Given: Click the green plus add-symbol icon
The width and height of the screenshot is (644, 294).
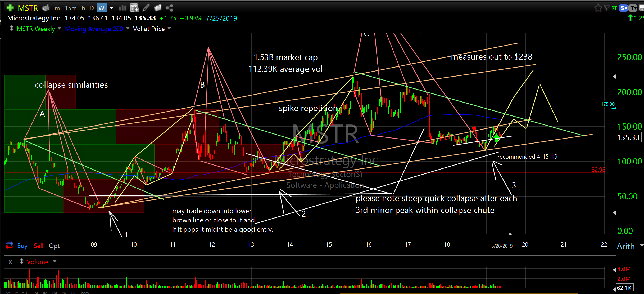Looking at the screenshot, I should [x=10, y=8].
